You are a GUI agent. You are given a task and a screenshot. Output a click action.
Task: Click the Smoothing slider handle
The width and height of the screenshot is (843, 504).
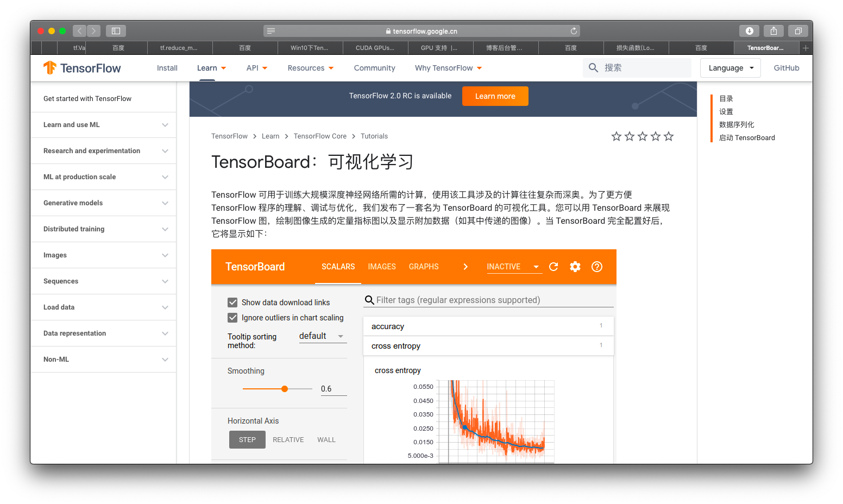pos(285,389)
